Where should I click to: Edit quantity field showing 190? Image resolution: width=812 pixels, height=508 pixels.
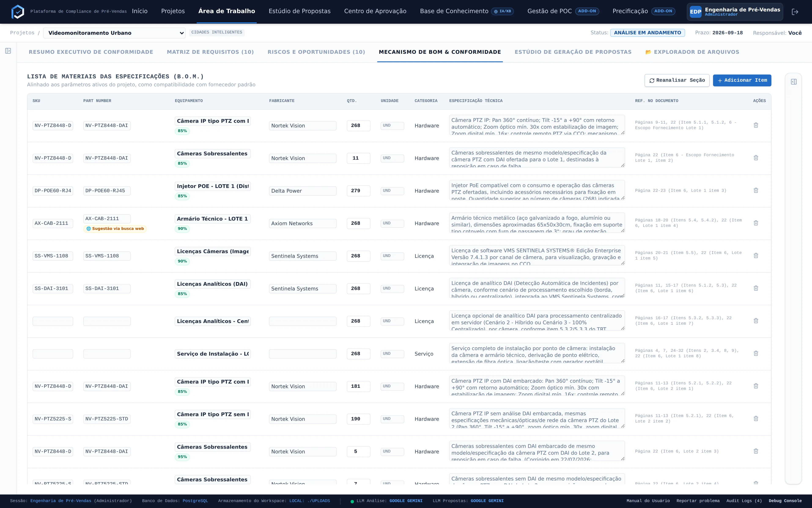click(x=358, y=419)
